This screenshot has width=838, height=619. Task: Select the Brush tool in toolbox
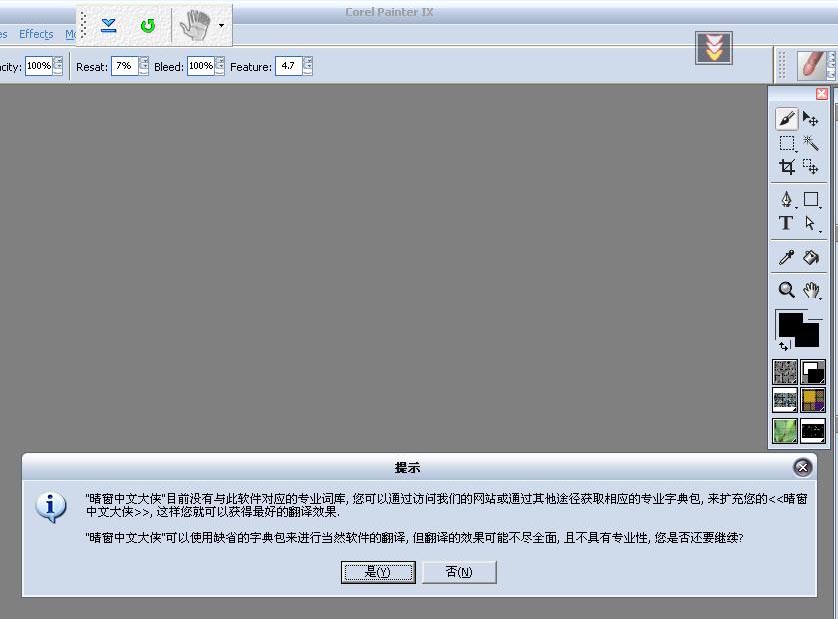point(786,119)
